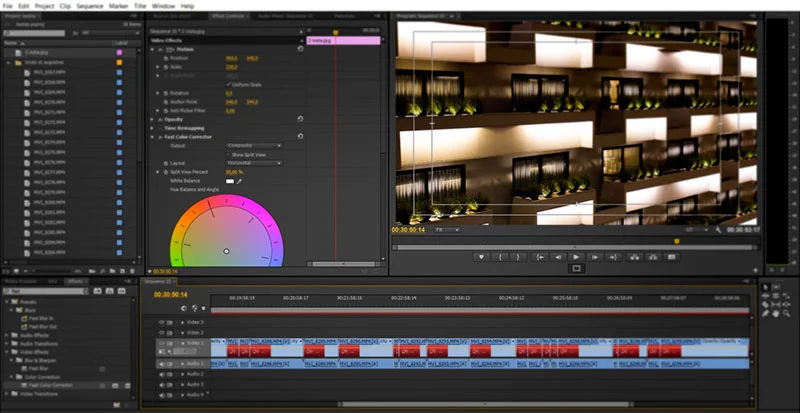Select the Ripple Edit tool
Screen dimensions: 800x413
pyautogui.click(x=765, y=296)
